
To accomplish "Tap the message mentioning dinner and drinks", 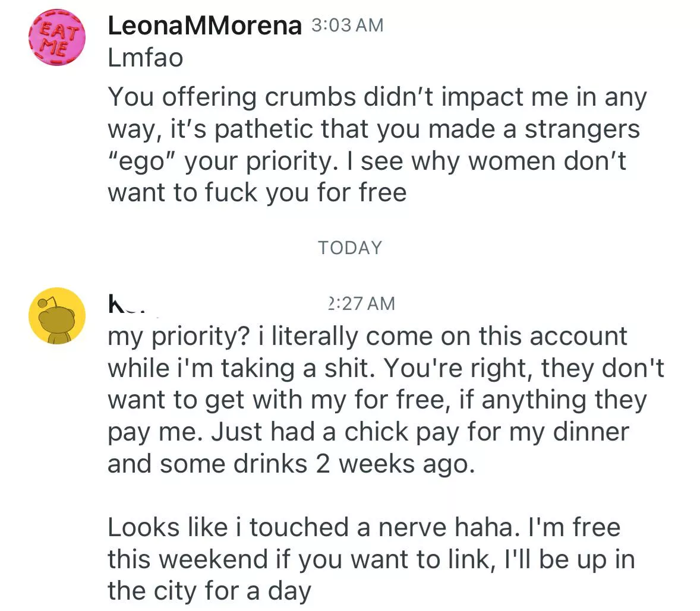I will [x=368, y=447].
